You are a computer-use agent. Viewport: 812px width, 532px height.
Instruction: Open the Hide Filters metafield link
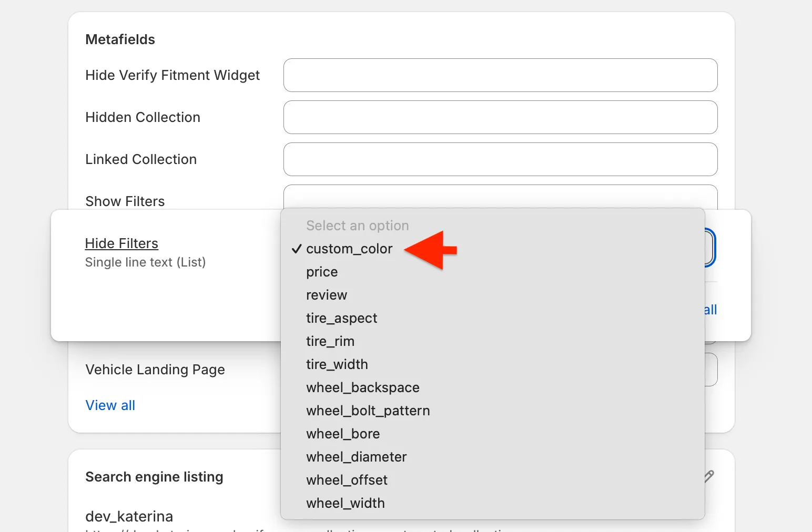click(x=121, y=243)
